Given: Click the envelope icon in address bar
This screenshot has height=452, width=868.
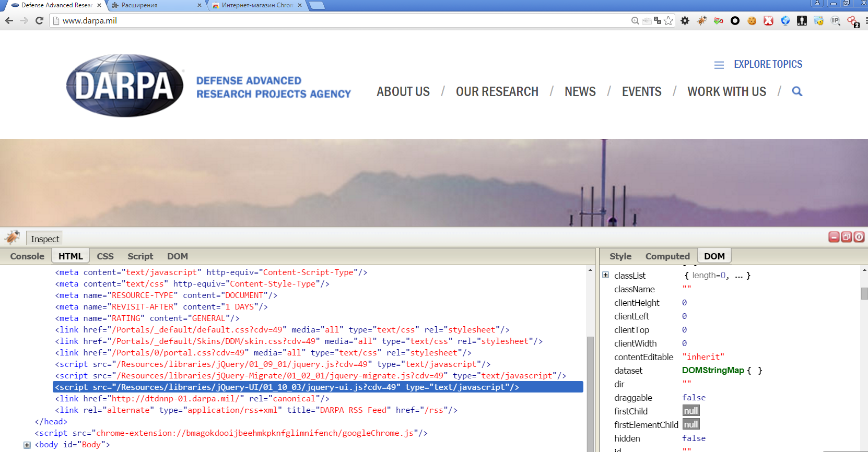Looking at the screenshot, I should point(646,21).
